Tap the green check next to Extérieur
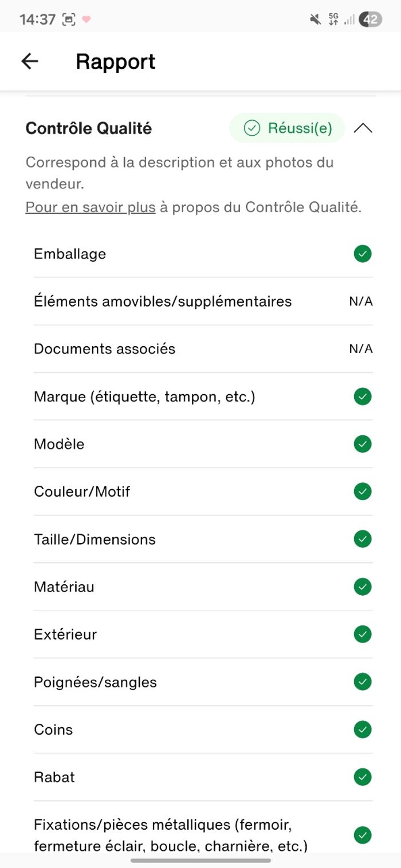Screen dimensions: 401x868 (362, 634)
